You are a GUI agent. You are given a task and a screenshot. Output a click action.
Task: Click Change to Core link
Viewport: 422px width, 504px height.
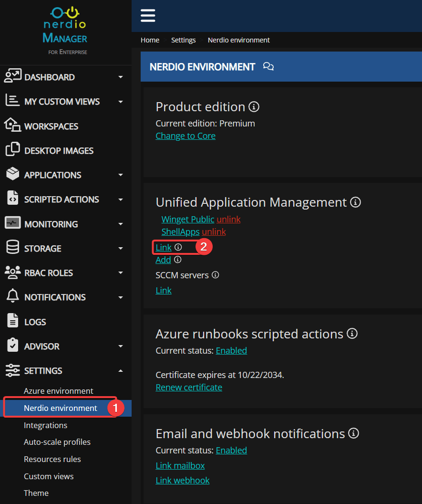tap(185, 136)
